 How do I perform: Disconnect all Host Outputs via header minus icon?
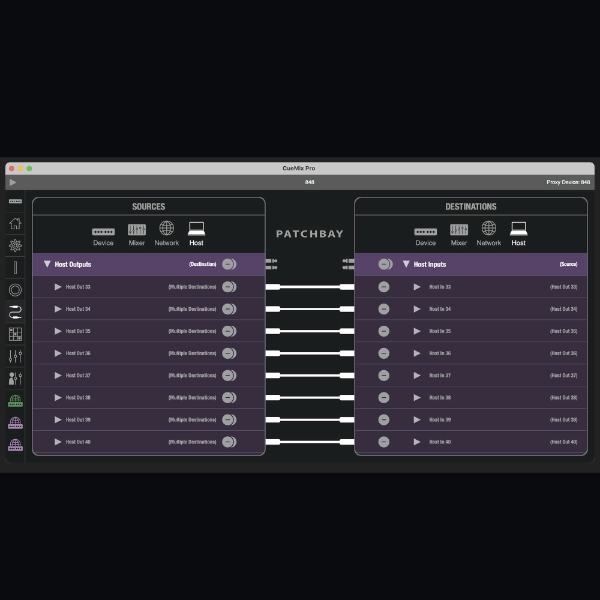pos(229,264)
